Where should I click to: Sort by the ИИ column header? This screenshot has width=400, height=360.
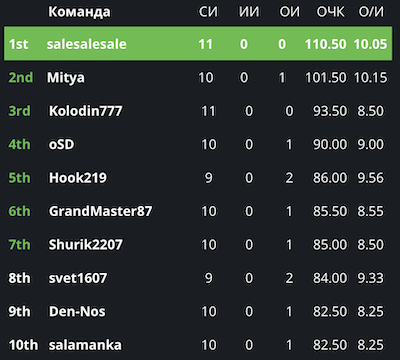pyautogui.click(x=249, y=12)
